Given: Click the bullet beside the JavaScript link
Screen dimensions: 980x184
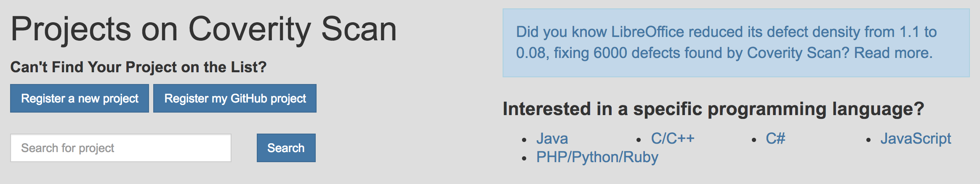Looking at the screenshot, I should pos(868,140).
